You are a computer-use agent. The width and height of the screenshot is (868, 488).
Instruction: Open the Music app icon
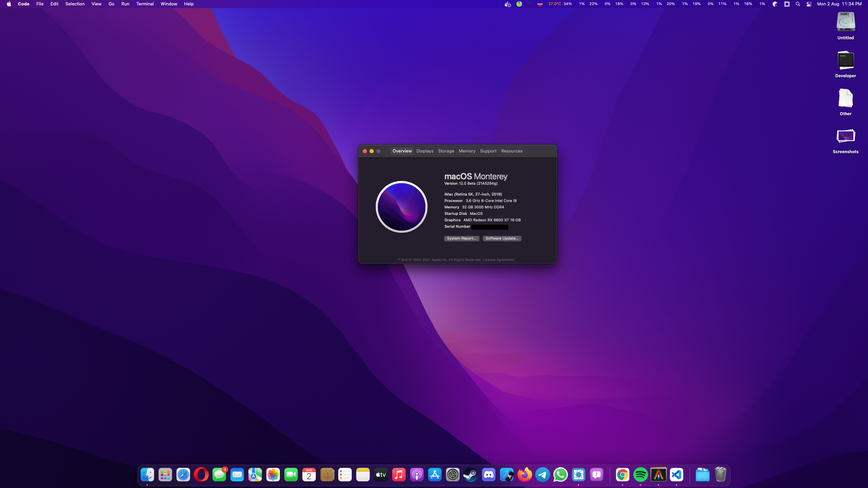pyautogui.click(x=399, y=475)
